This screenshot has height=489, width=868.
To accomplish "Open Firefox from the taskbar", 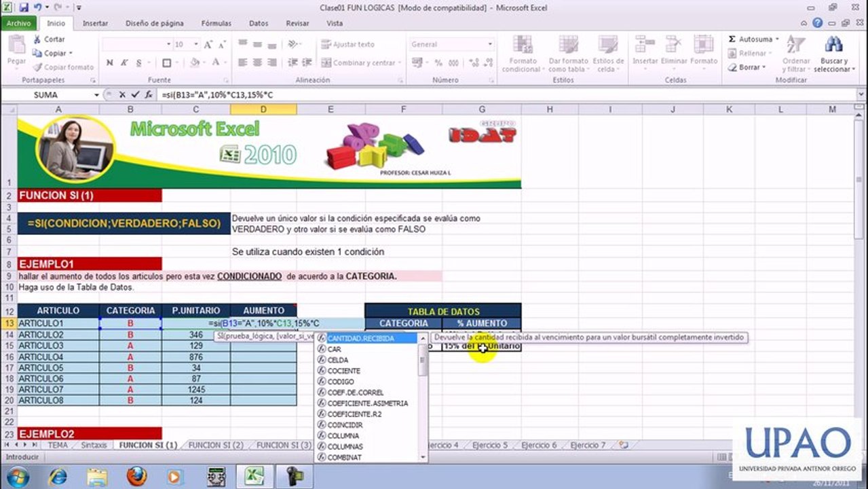I will (x=136, y=476).
